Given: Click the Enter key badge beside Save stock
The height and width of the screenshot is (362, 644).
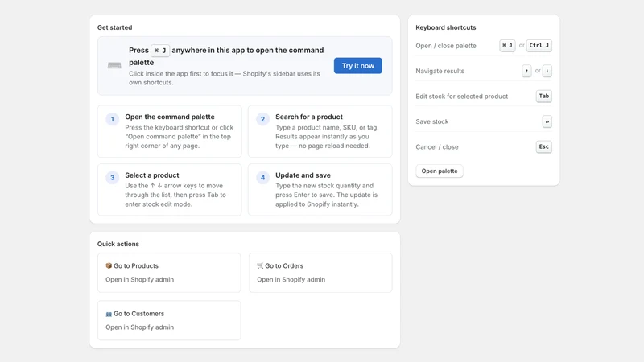Looking at the screenshot, I should click(547, 121).
